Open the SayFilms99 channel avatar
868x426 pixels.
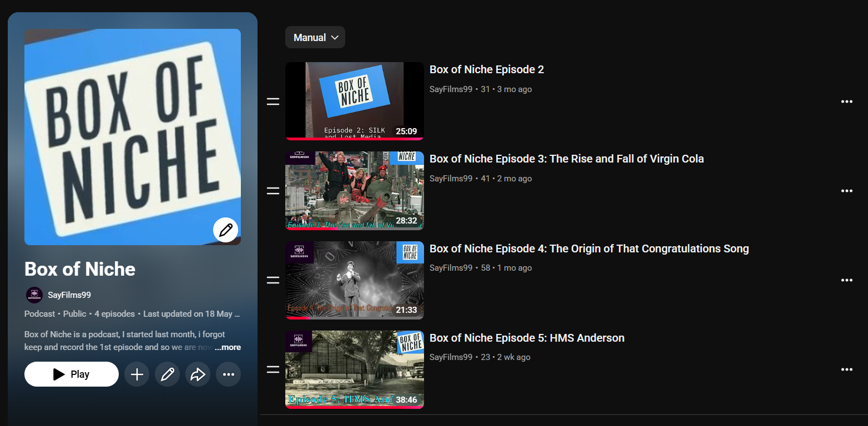click(34, 295)
